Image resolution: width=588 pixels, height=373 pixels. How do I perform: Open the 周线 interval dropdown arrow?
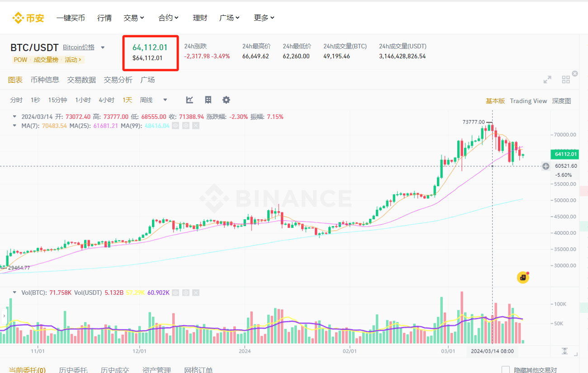tap(165, 100)
